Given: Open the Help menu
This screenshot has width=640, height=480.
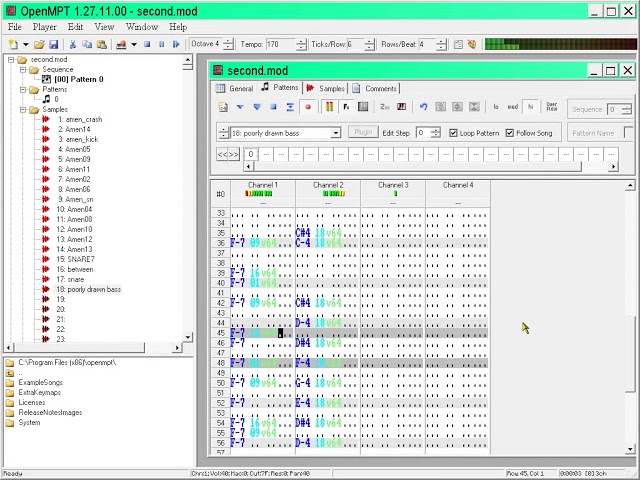Looking at the screenshot, I should 178,27.
